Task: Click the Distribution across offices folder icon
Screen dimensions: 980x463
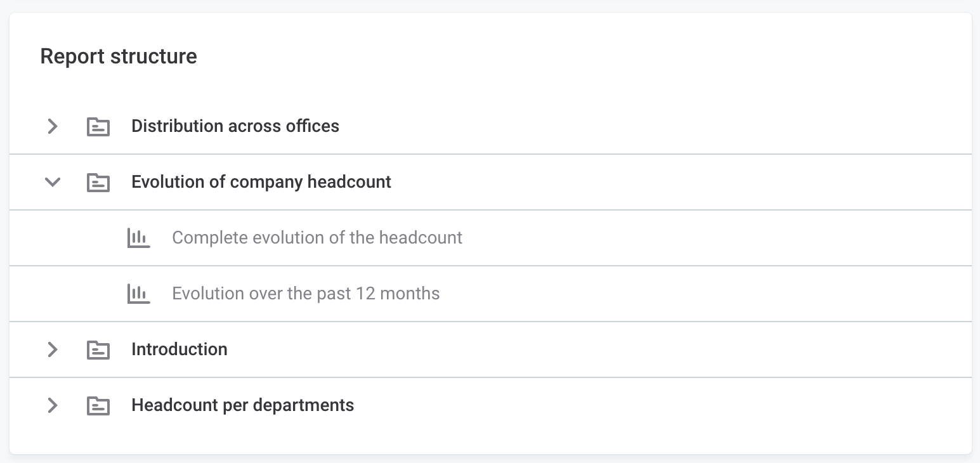Action: click(98, 126)
